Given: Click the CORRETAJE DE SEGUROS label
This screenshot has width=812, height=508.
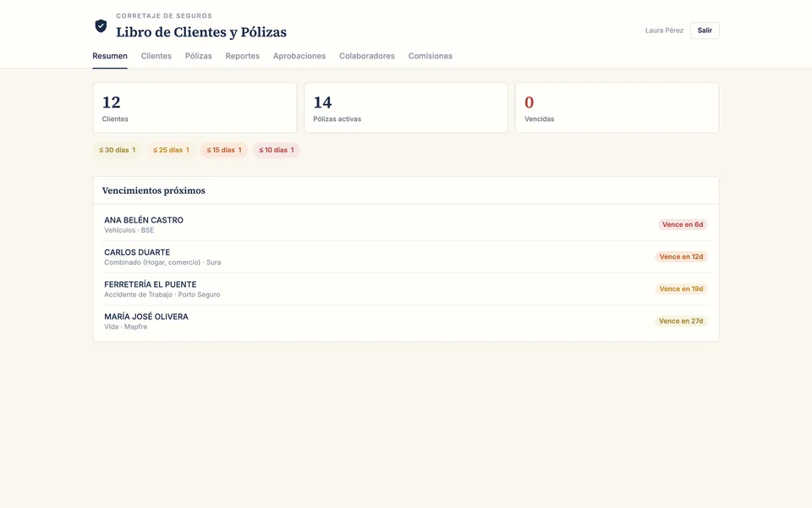Looking at the screenshot, I should pyautogui.click(x=164, y=15).
